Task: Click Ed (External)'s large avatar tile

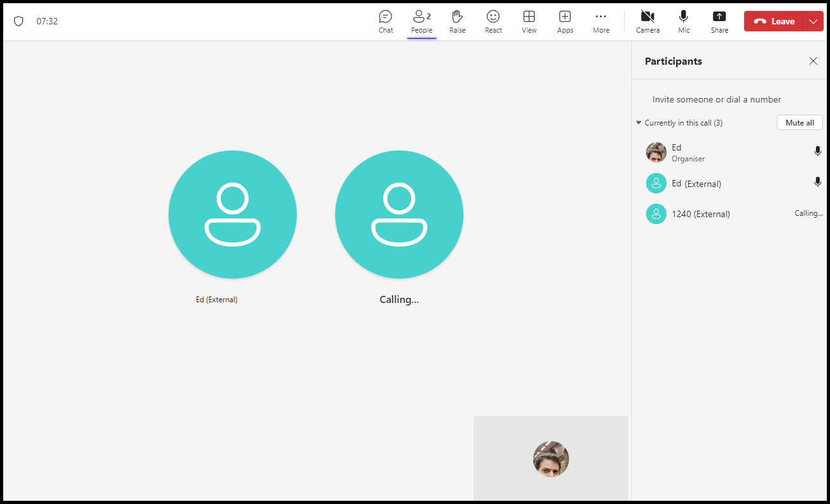Action: point(233,215)
